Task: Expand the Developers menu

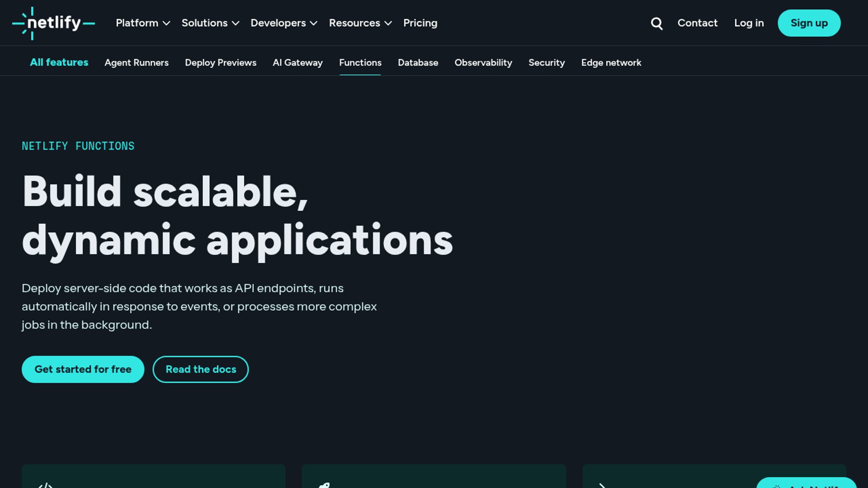Action: pos(284,23)
